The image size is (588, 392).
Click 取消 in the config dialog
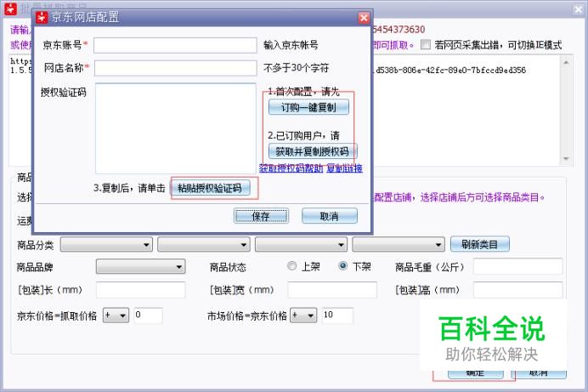329,216
